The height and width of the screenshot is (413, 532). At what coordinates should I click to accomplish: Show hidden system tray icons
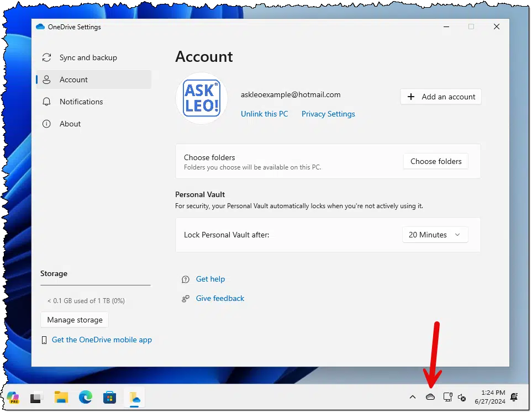pyautogui.click(x=413, y=397)
